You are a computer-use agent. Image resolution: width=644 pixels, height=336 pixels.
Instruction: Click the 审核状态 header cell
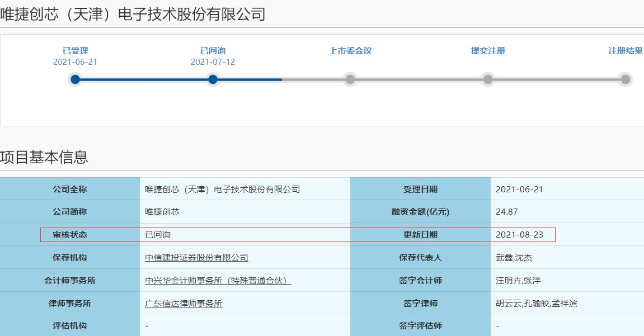[70, 235]
